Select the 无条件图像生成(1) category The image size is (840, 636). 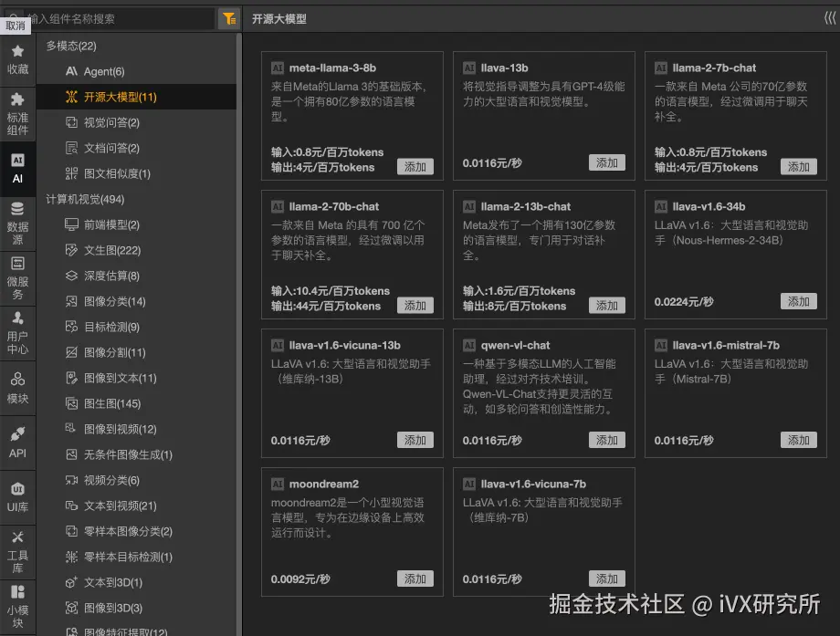(x=137, y=454)
